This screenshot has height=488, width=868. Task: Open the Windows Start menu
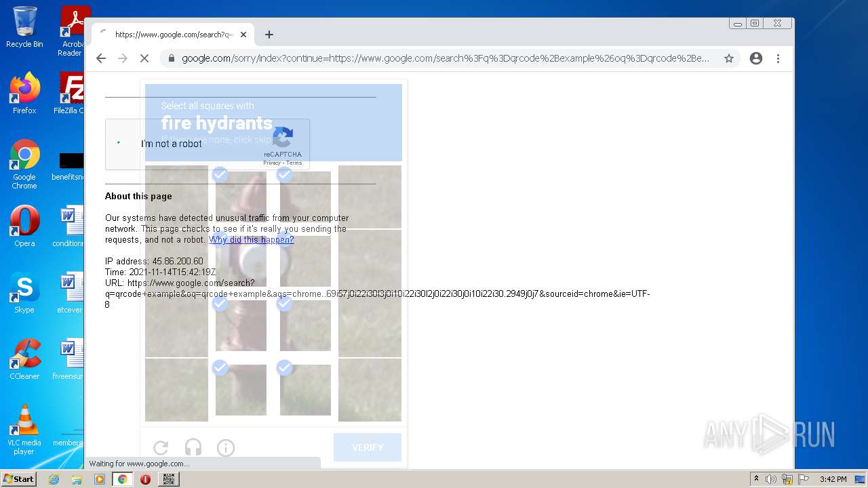(18, 479)
